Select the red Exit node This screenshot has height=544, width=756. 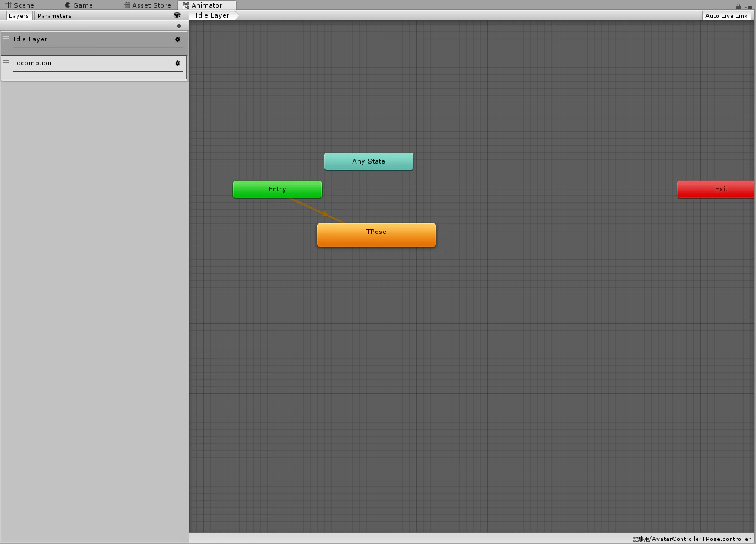[x=716, y=190]
